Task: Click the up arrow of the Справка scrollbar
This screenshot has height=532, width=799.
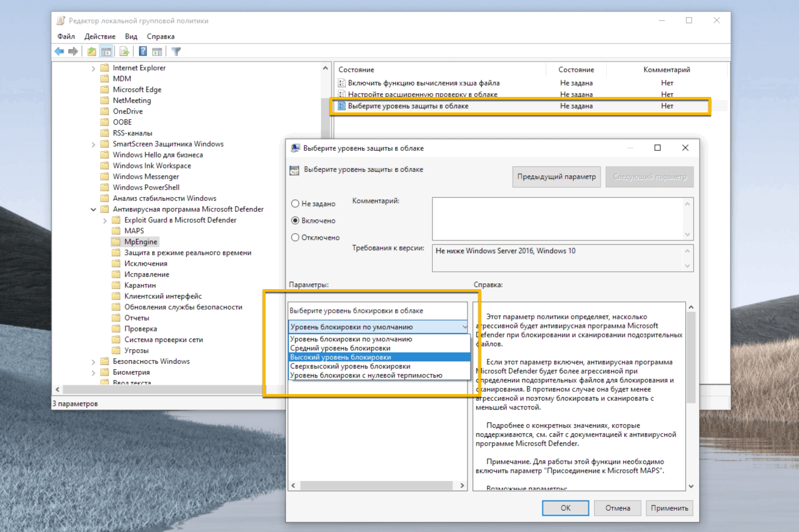Action: pyautogui.click(x=691, y=307)
